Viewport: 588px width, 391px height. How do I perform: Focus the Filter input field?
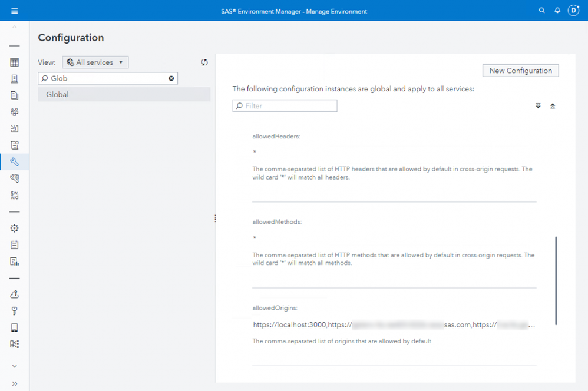tap(285, 106)
